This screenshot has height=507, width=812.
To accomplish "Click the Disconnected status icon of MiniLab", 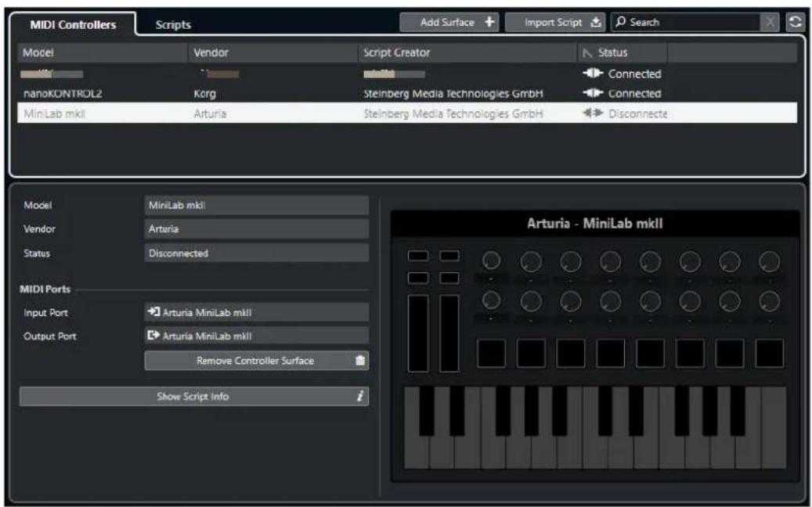I will point(593,113).
